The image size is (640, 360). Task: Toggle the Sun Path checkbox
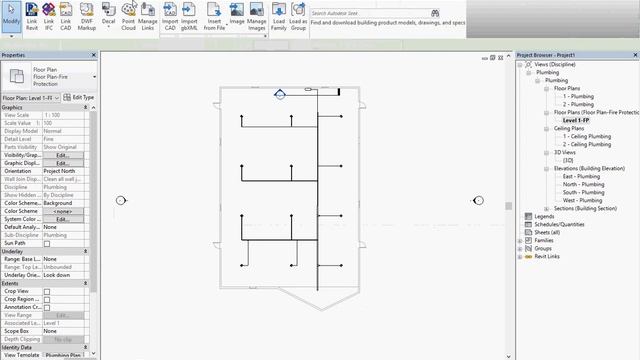[47, 244]
